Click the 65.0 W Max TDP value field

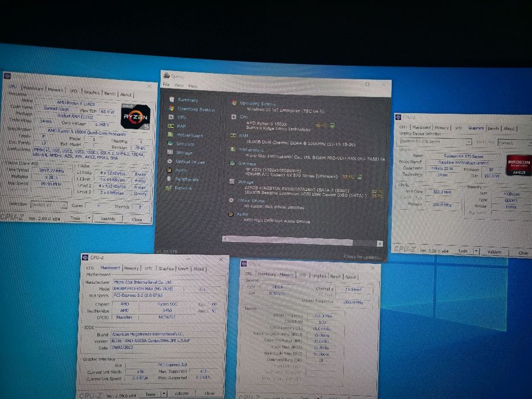[107, 111]
